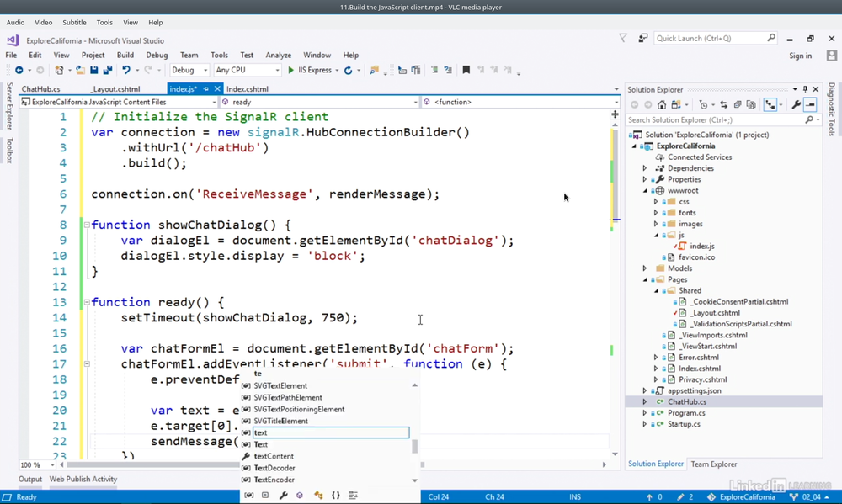
Task: Open the Debug configuration dropdown
Action: [189, 71]
